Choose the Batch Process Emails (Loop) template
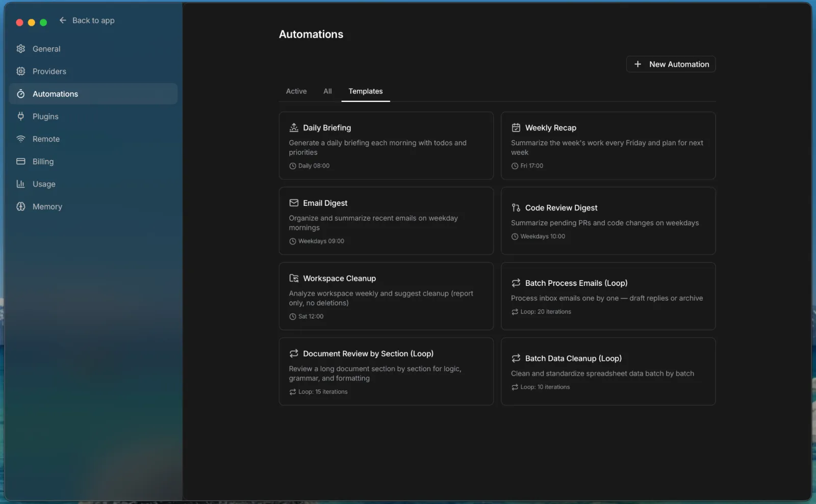This screenshot has width=816, height=504. [x=608, y=296]
